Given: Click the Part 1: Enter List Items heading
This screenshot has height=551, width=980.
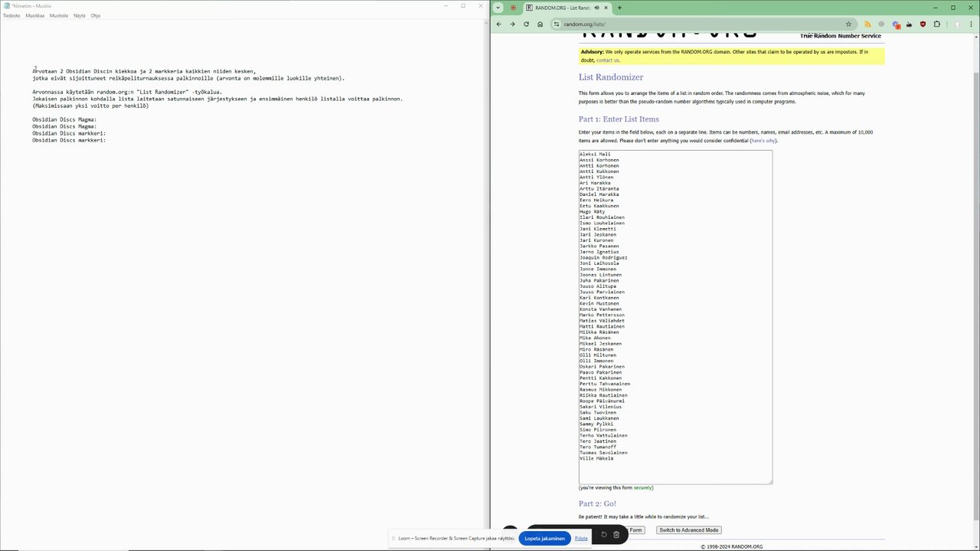Looking at the screenshot, I should tap(619, 119).
